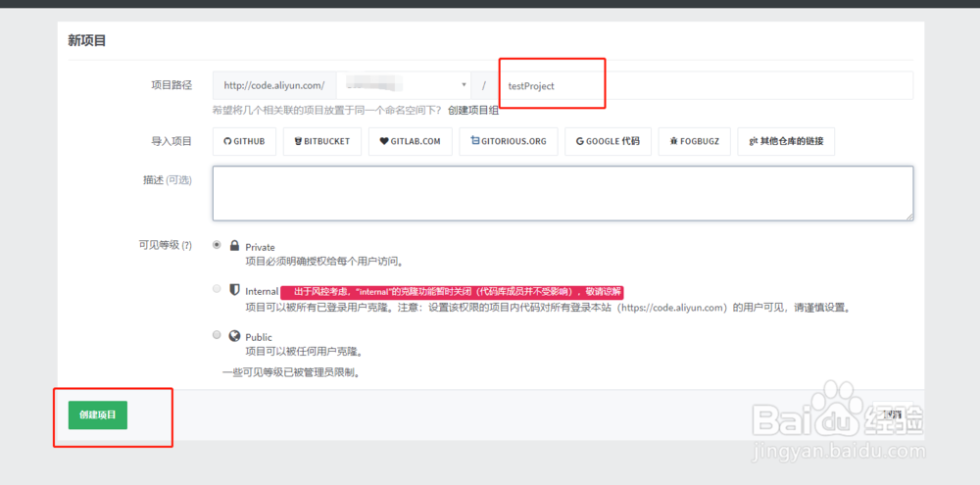
Task: Click the (?) help beside 可见等级
Action: pyautogui.click(x=186, y=246)
